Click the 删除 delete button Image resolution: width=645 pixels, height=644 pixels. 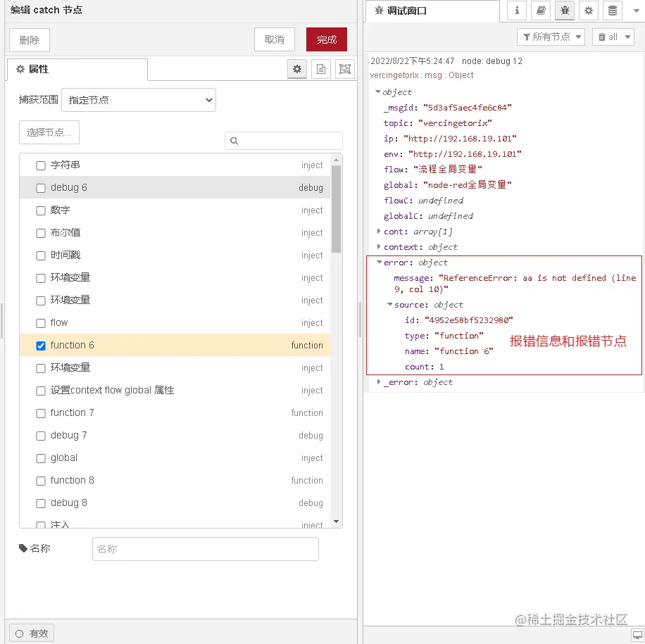coord(30,40)
